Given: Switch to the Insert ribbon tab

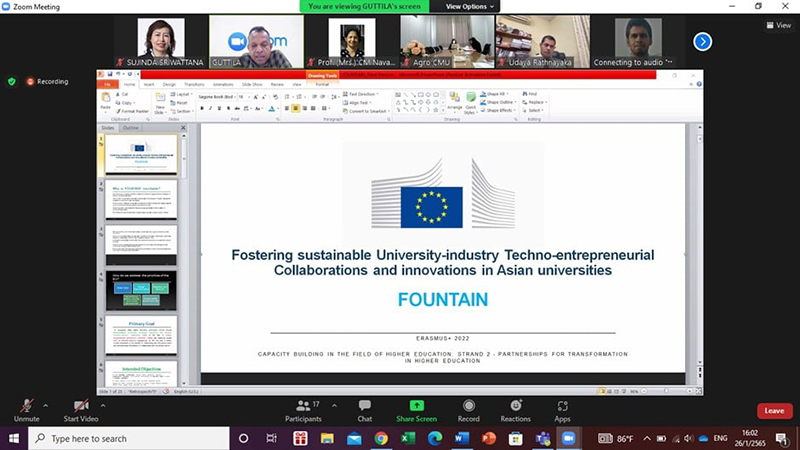Looking at the screenshot, I should click(x=149, y=84).
